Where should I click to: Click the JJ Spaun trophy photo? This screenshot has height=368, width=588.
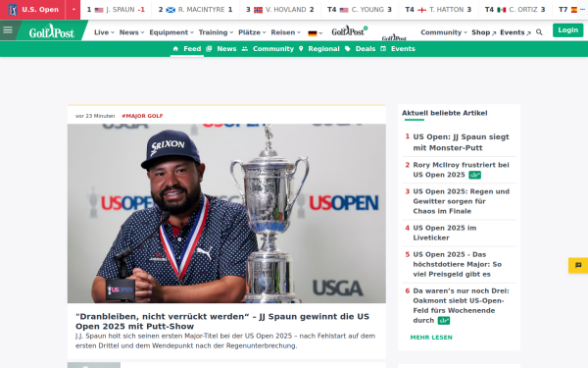[226, 213]
